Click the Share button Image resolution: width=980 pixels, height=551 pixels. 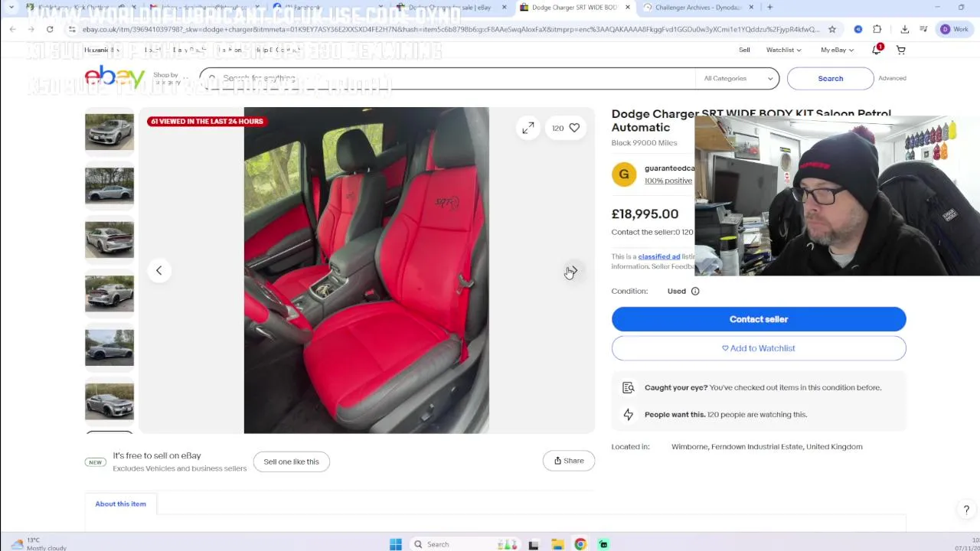569,461
